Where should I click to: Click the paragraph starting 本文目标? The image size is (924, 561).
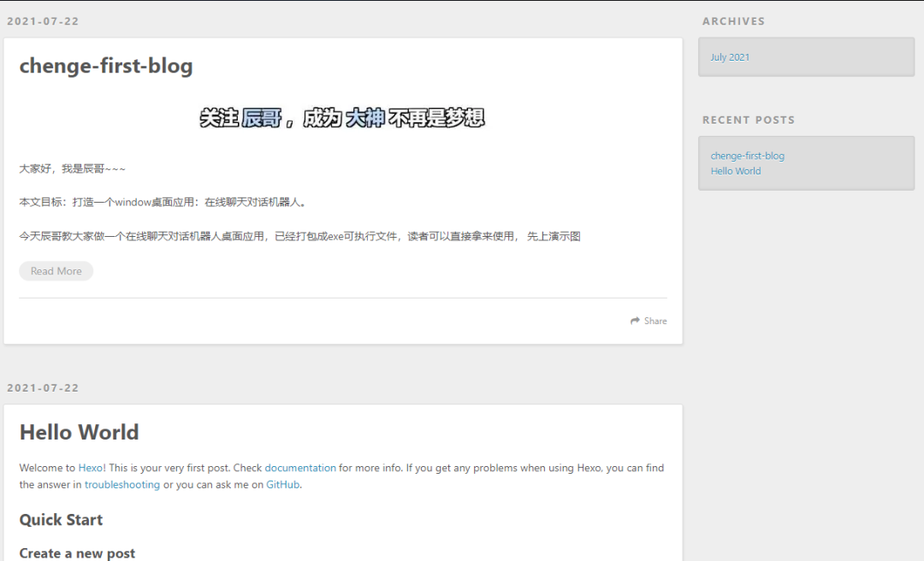point(163,202)
